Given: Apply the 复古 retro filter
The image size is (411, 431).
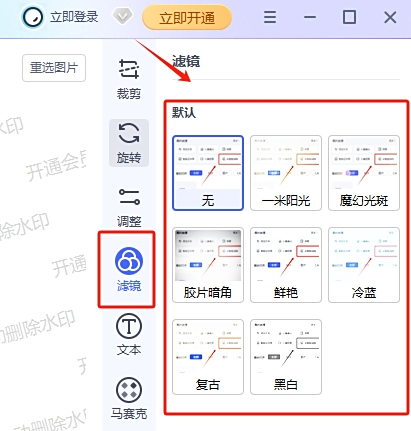Looking at the screenshot, I should [208, 357].
